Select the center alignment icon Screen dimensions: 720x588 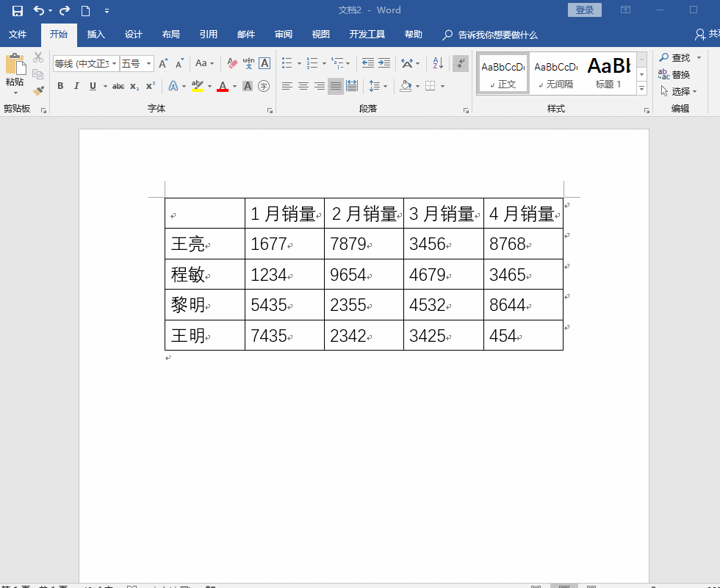click(303, 87)
